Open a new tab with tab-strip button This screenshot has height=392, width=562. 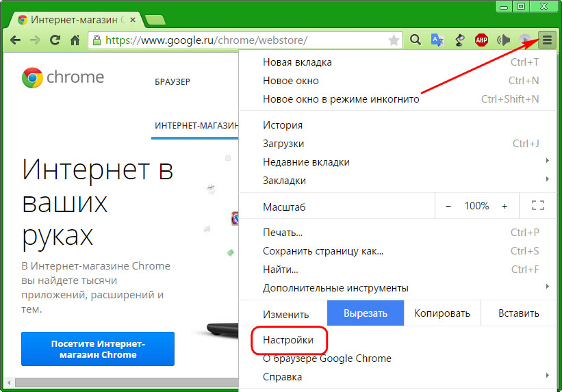point(155,20)
